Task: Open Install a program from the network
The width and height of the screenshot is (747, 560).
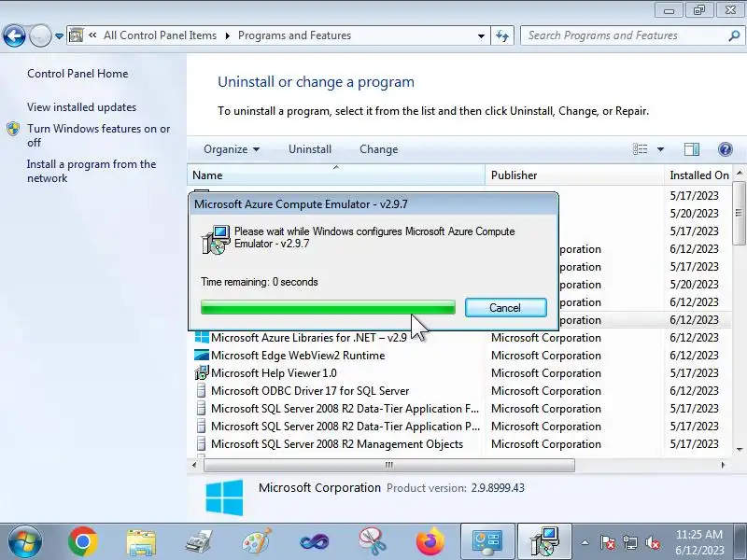Action: pos(92,171)
